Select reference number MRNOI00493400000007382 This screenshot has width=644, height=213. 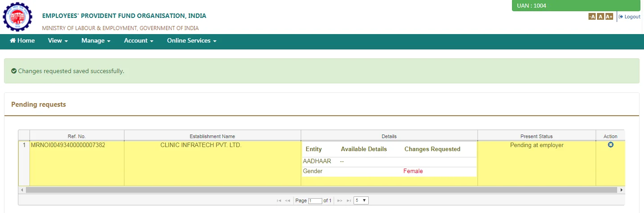tap(68, 145)
